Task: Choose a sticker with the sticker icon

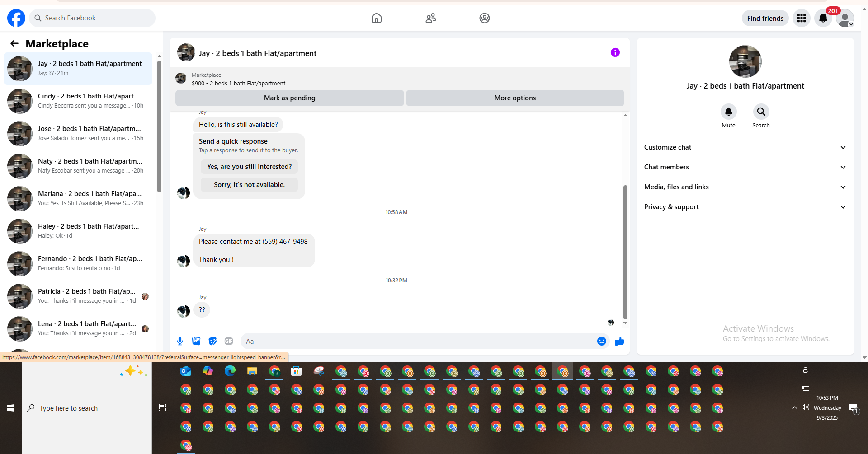Action: tap(212, 341)
